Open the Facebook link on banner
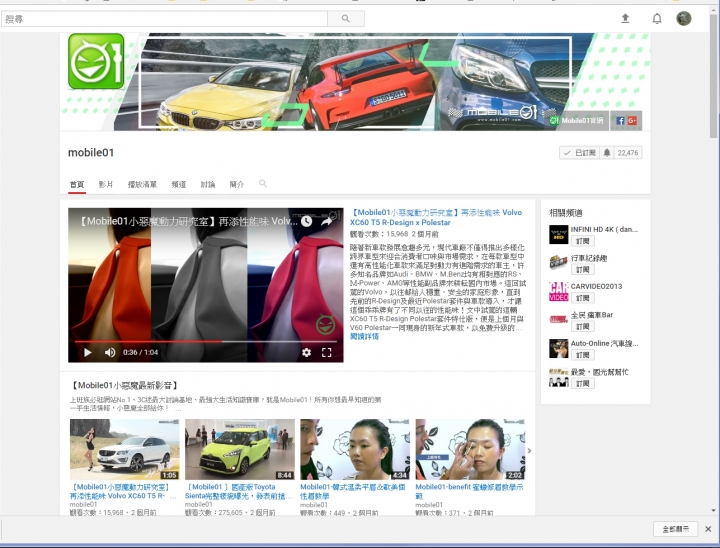720x548 pixels. click(x=620, y=121)
